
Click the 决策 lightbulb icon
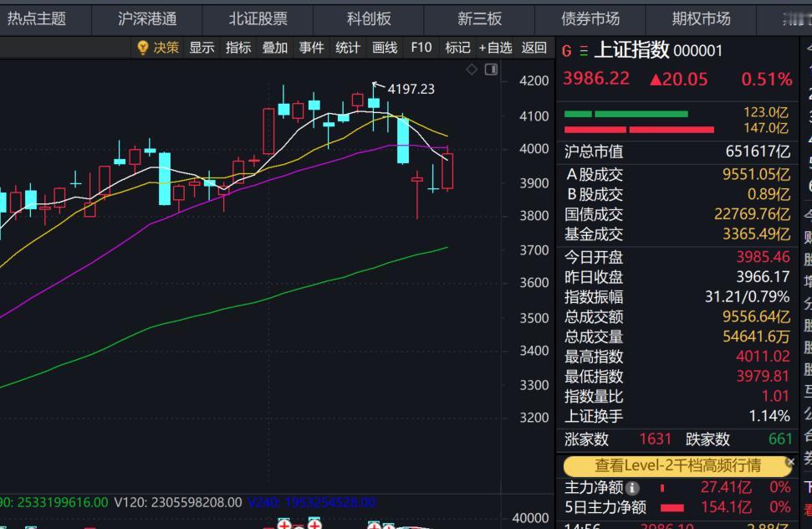[143, 48]
